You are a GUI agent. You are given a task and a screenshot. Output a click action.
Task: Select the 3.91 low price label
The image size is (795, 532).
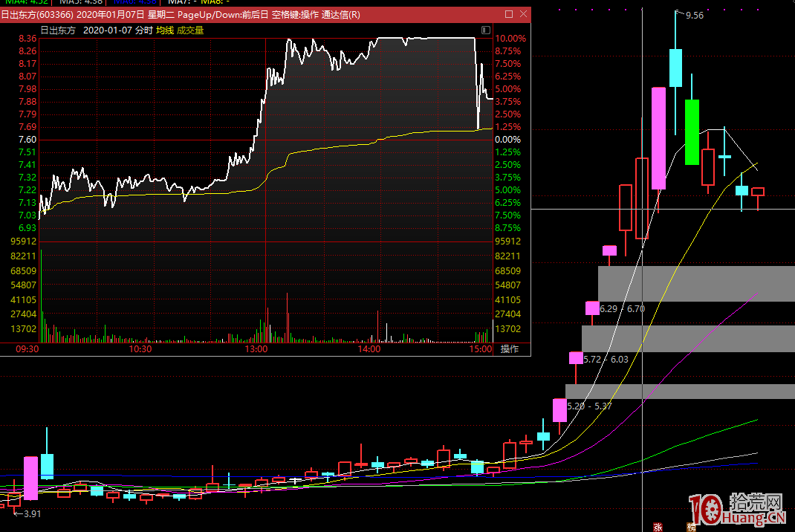[31, 513]
